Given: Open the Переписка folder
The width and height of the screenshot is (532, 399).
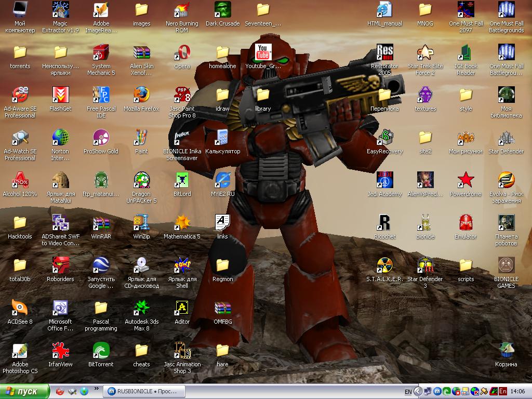Looking at the screenshot, I should point(385,95).
